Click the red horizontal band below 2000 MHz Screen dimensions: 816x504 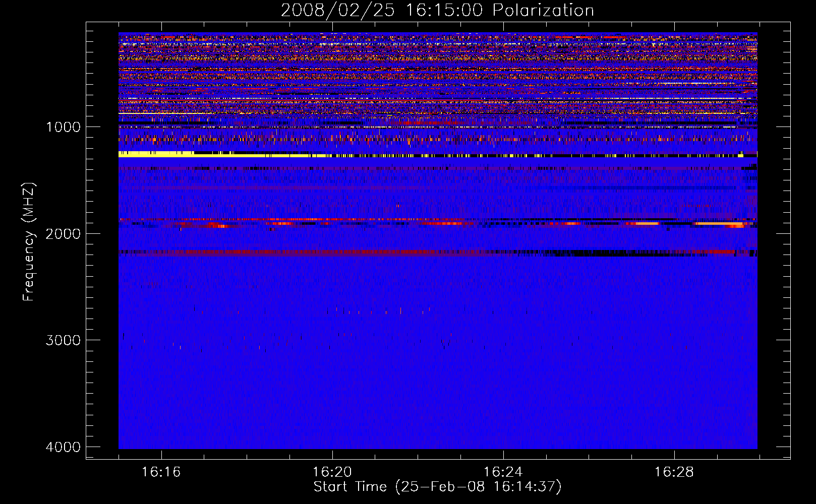click(x=438, y=252)
